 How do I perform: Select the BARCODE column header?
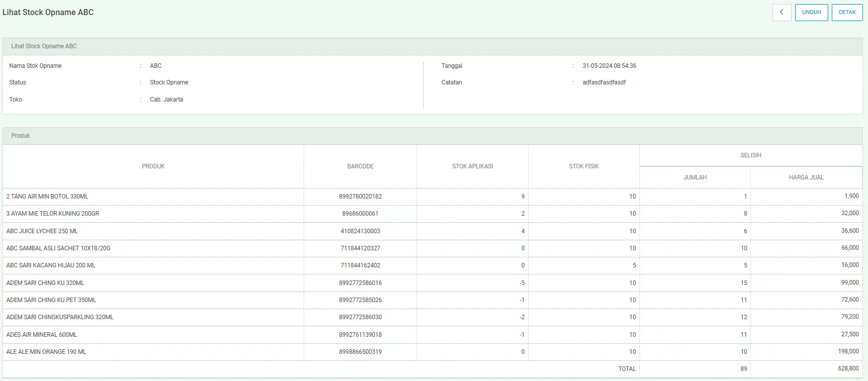coord(360,166)
